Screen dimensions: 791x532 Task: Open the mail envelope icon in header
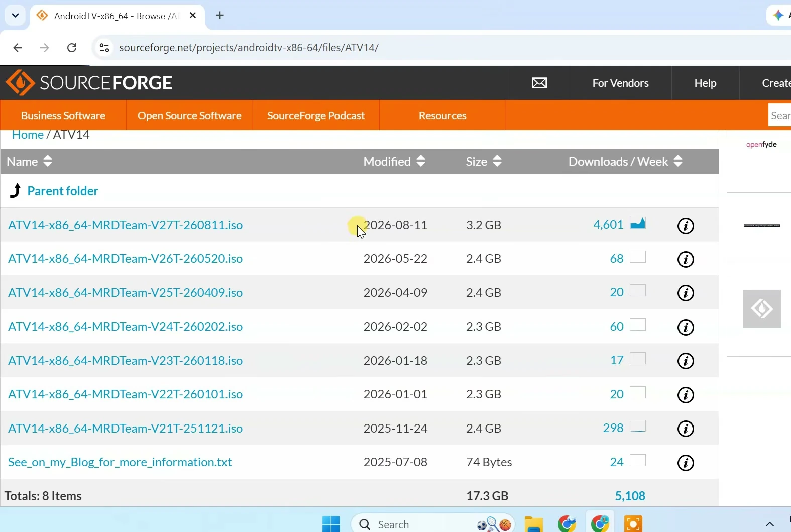pyautogui.click(x=539, y=83)
